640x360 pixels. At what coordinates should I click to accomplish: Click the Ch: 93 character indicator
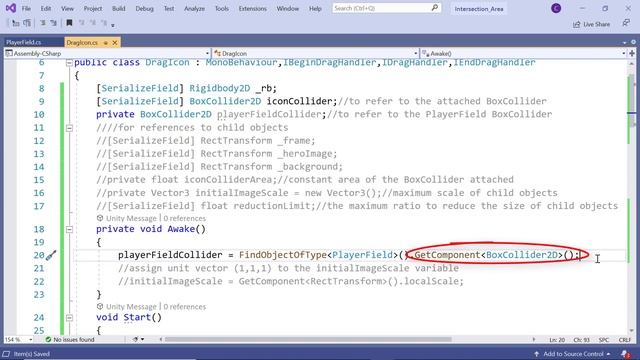[x=581, y=340]
